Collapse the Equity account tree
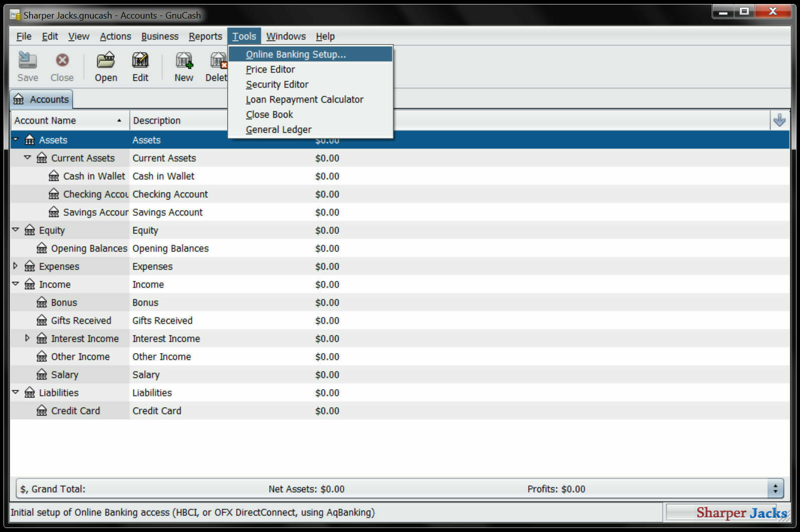 [16, 230]
